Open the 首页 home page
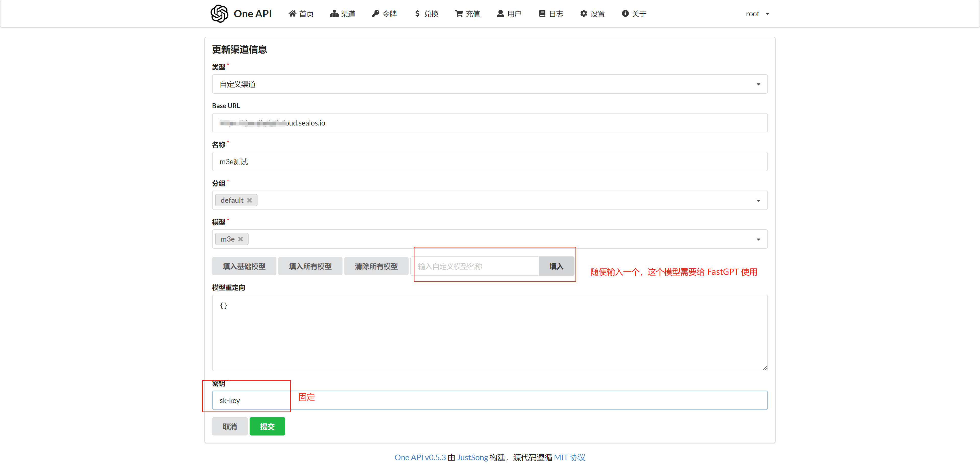 pos(301,14)
